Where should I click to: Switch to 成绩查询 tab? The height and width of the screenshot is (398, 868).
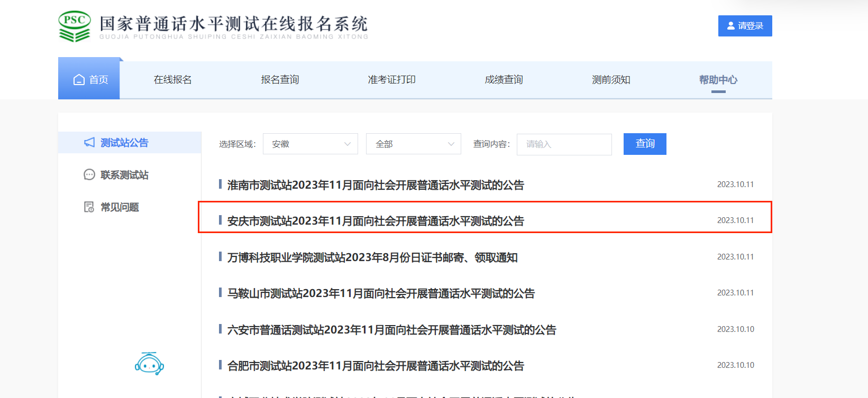click(504, 80)
